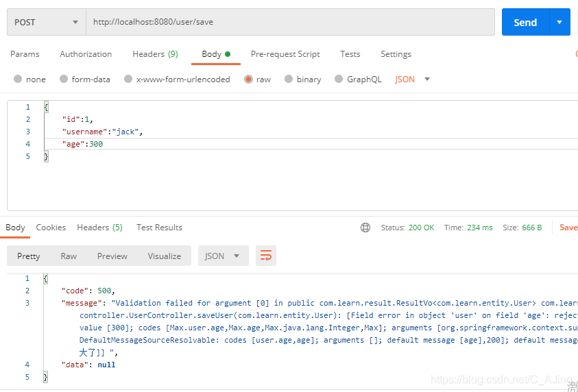The image size is (578, 392).
Task: Select the form-data body type
Action: tap(85, 79)
